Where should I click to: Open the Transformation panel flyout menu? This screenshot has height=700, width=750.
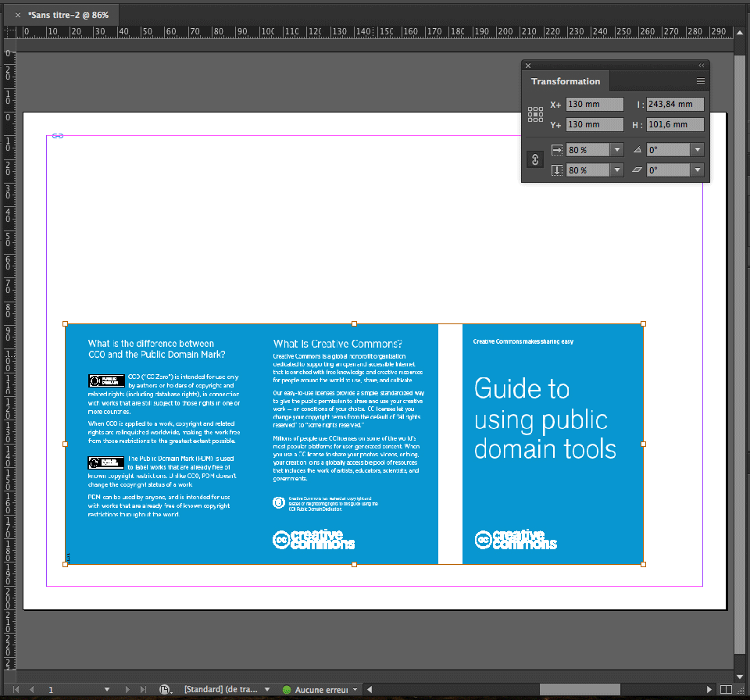(x=700, y=81)
